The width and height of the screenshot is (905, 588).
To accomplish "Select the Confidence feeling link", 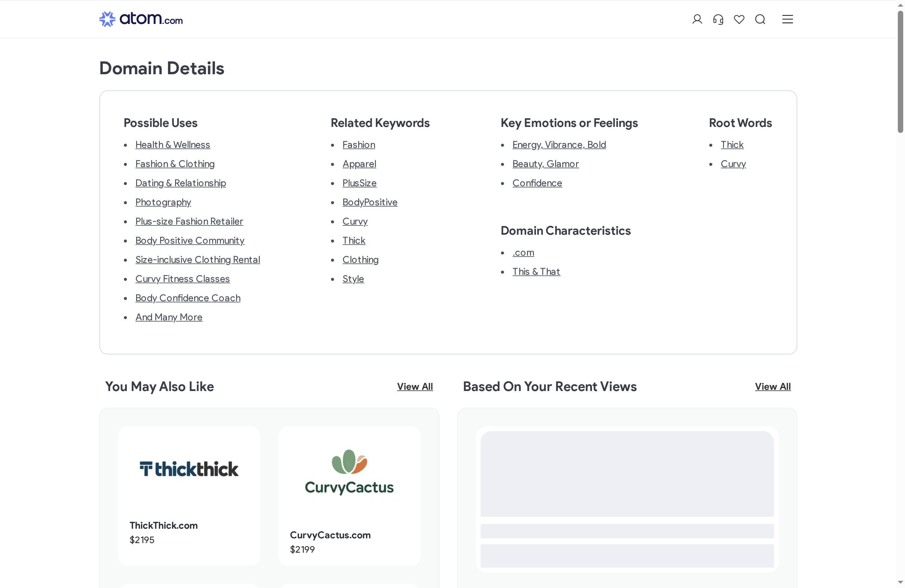I will coord(537,183).
